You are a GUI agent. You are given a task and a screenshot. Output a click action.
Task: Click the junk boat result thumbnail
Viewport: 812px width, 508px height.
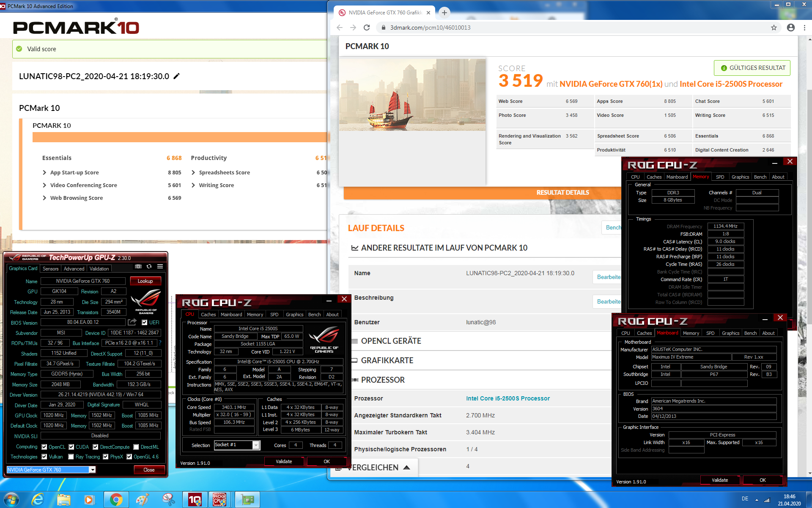point(412,95)
